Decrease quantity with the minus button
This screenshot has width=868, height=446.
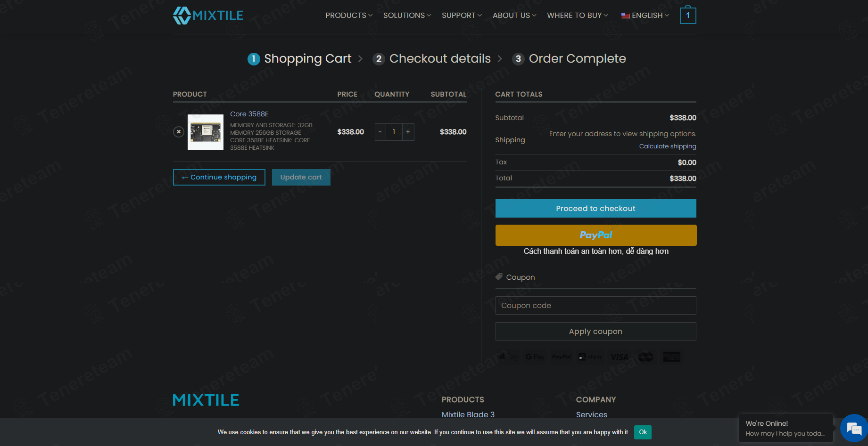[x=380, y=132]
